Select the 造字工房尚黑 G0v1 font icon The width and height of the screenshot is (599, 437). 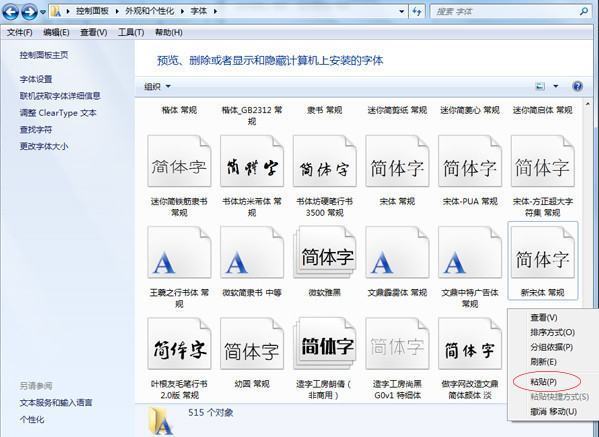click(x=397, y=344)
